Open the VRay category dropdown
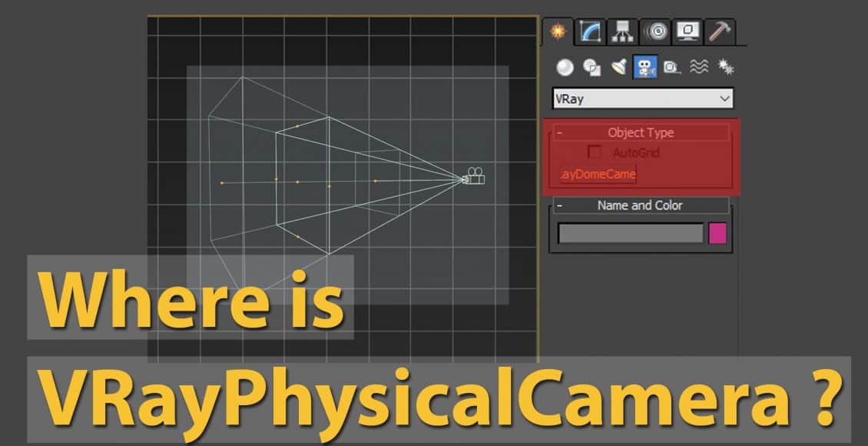Image resolution: width=868 pixels, height=446 pixels. (642, 98)
